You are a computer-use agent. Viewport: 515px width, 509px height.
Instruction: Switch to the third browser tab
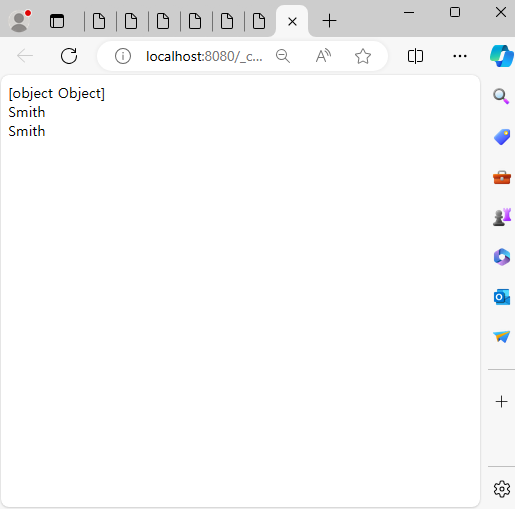[x=163, y=21]
